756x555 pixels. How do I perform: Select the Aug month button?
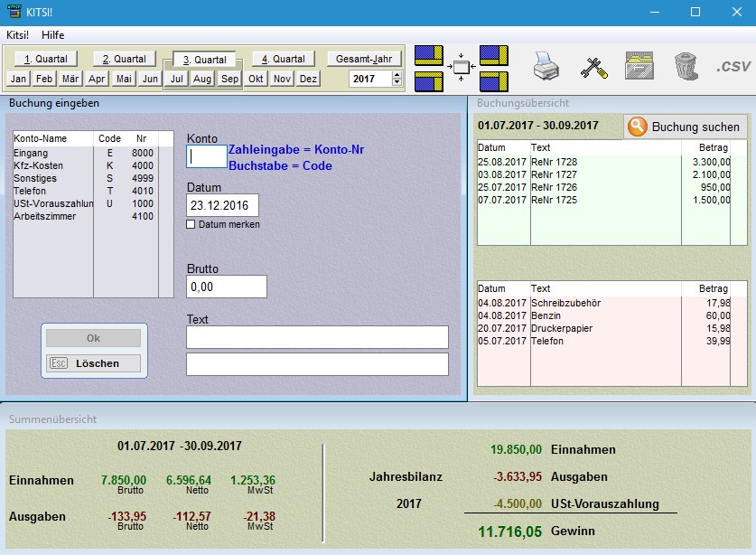202,79
